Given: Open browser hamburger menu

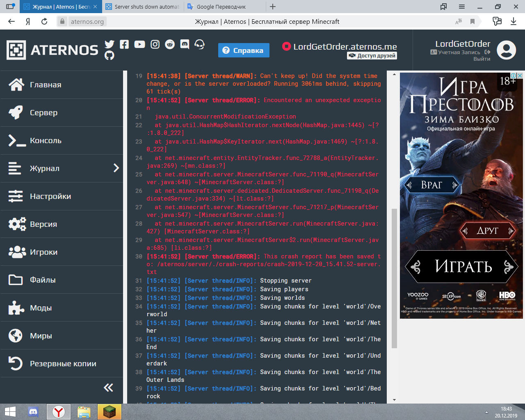Looking at the screenshot, I should [462, 7].
